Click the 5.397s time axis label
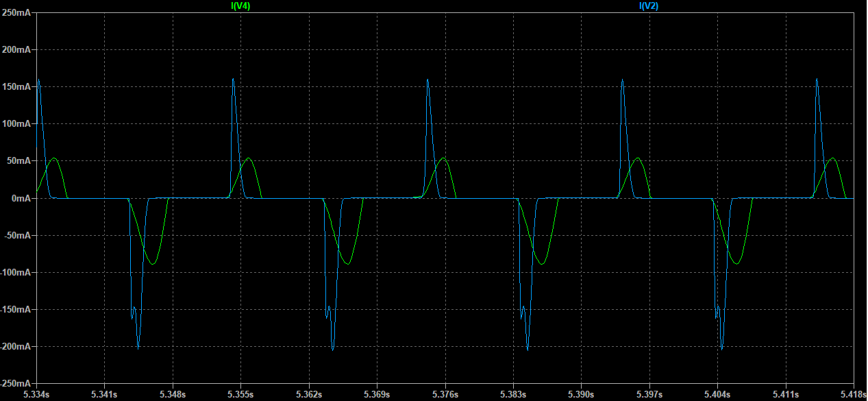Viewport: 868px width, 401px height. tap(649, 394)
